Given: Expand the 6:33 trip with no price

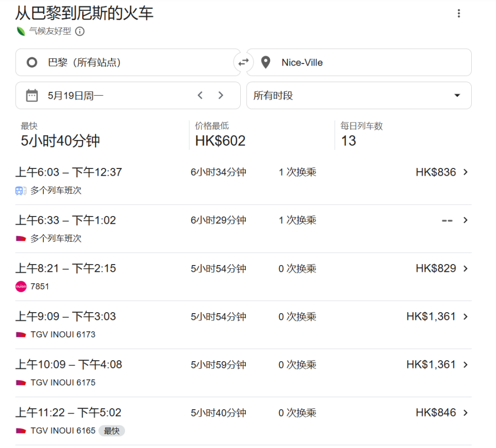Looking at the screenshot, I should [243, 228].
